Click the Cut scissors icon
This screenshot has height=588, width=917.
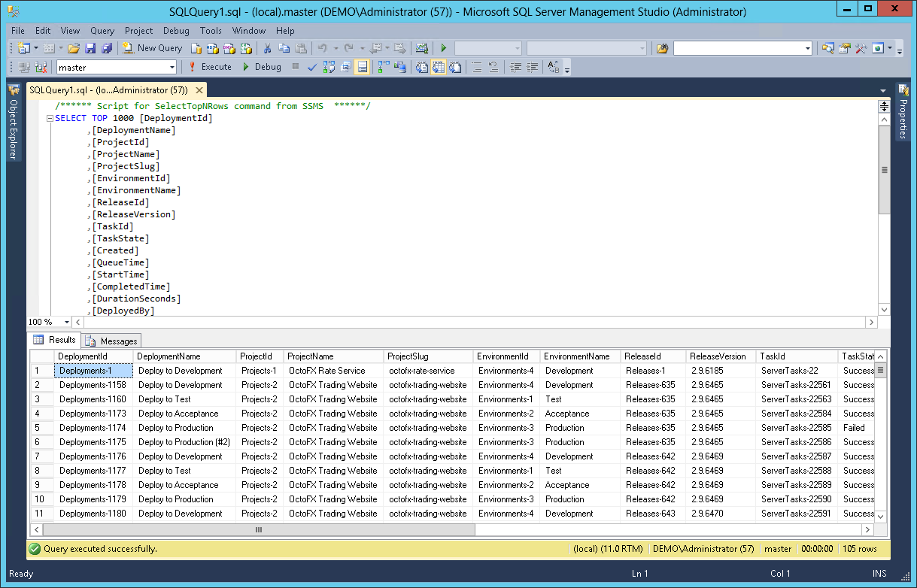tap(267, 48)
